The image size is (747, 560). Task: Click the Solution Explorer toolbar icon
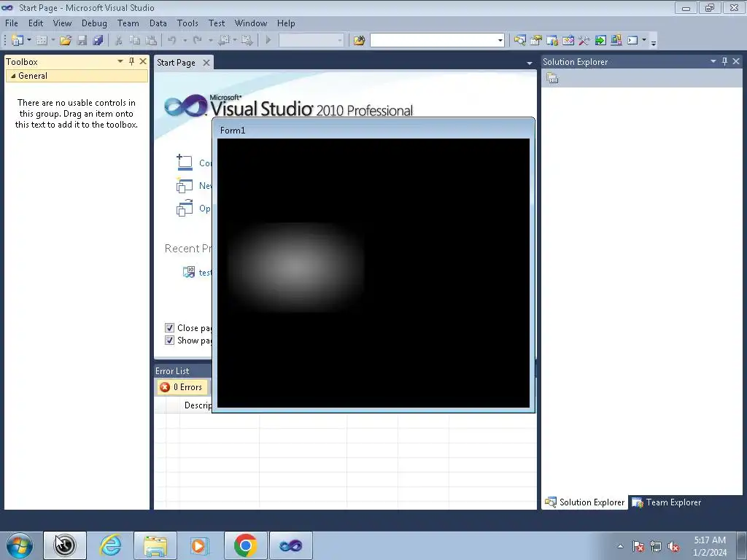click(x=519, y=41)
